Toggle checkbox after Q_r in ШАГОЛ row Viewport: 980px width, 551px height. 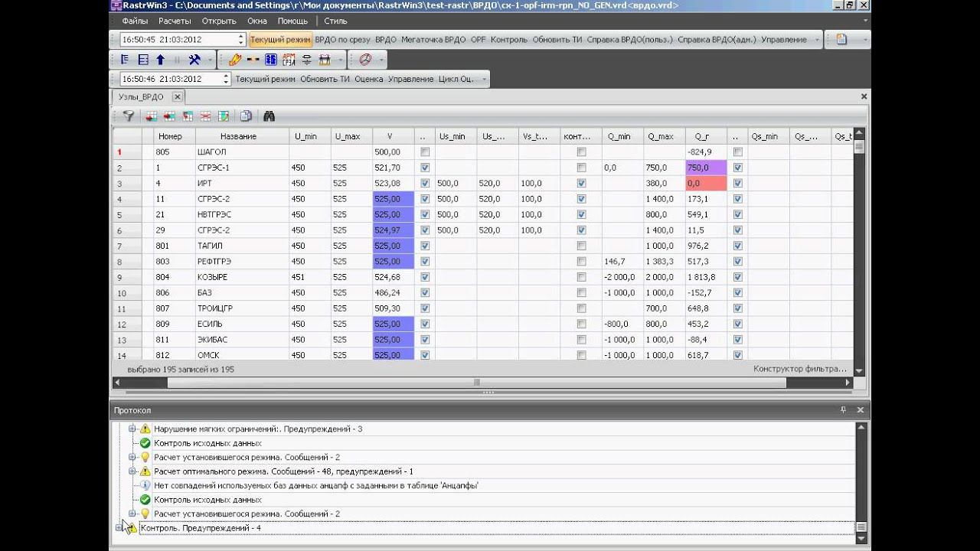[737, 152]
